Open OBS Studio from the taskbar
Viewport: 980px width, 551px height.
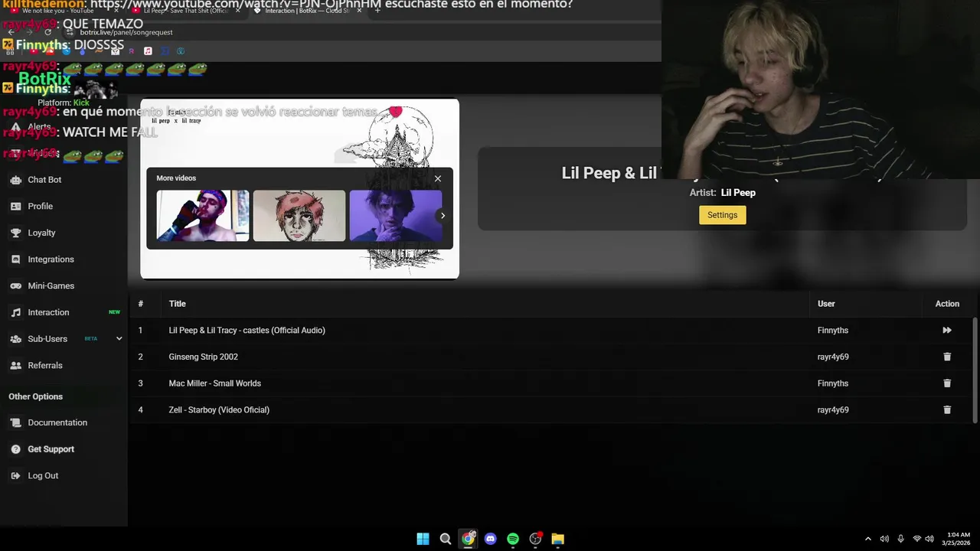point(536,539)
